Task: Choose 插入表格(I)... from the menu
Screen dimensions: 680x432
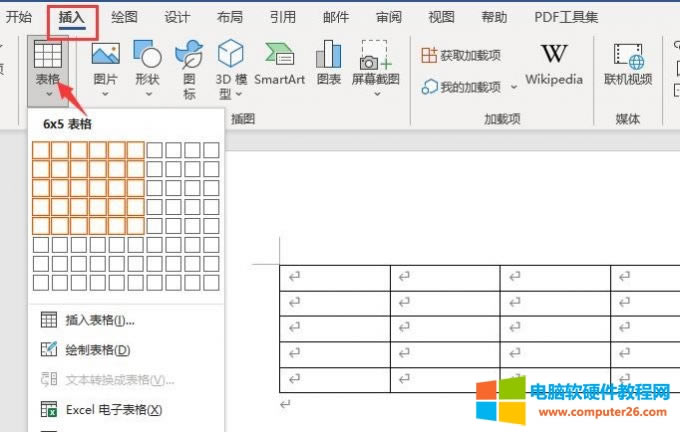Action: [x=99, y=320]
